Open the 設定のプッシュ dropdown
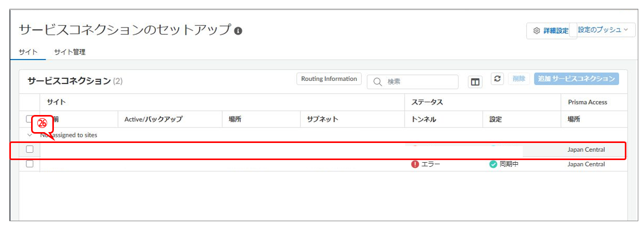Viewport: 644px width, 230px height. point(603,30)
